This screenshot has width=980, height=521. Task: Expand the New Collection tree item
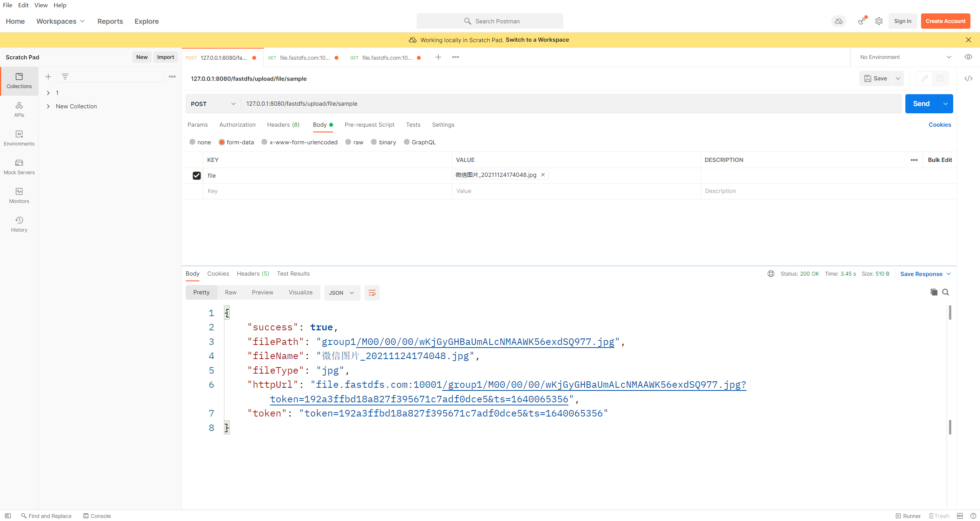coord(48,106)
